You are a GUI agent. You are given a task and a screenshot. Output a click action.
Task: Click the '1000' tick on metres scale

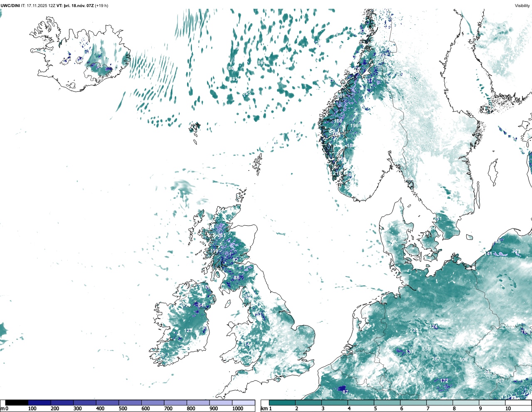238,409
